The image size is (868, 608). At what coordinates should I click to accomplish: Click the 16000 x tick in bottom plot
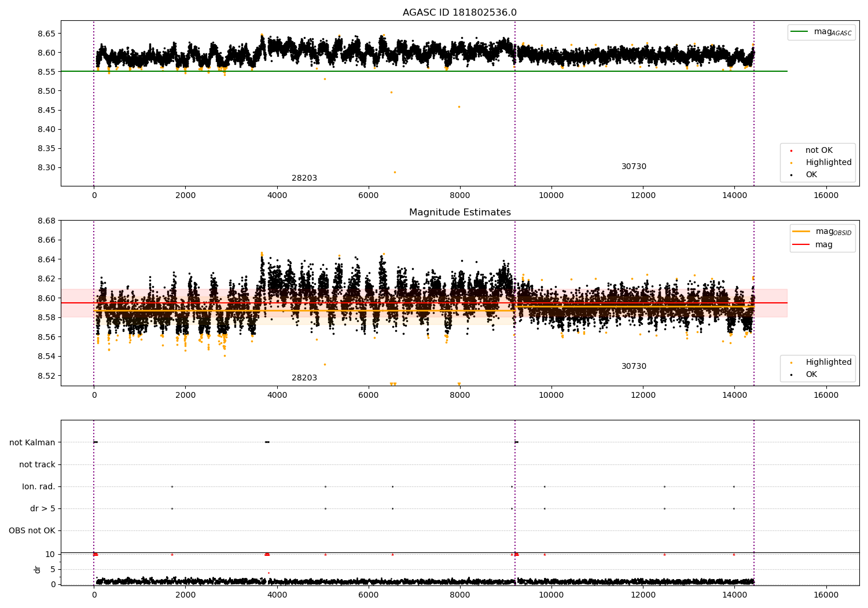click(826, 595)
